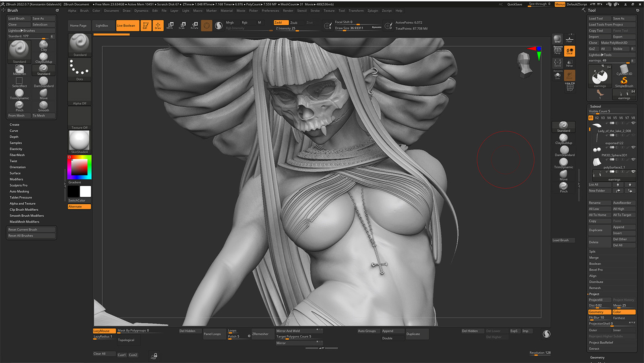
Task: Expand the Sculptris Pro brush section
Action: point(19,185)
